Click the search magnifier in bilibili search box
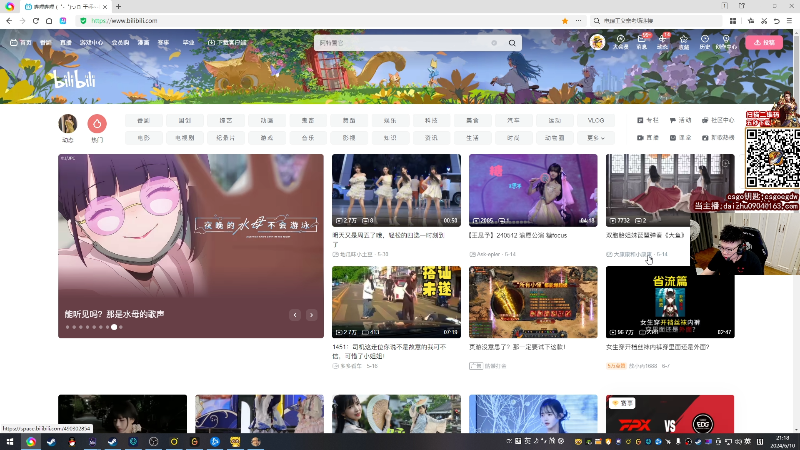 [512, 43]
